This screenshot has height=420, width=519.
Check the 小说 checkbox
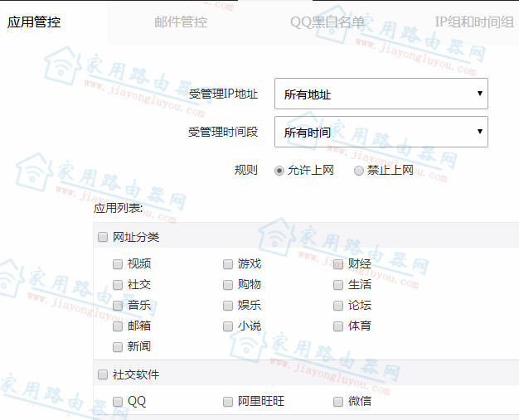(x=228, y=326)
